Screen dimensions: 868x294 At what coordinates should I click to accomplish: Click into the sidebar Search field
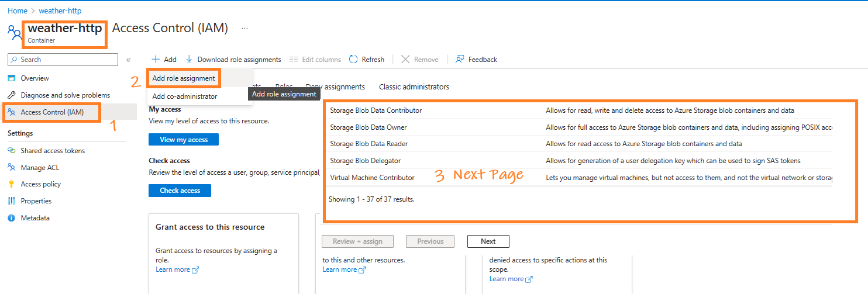pos(63,60)
